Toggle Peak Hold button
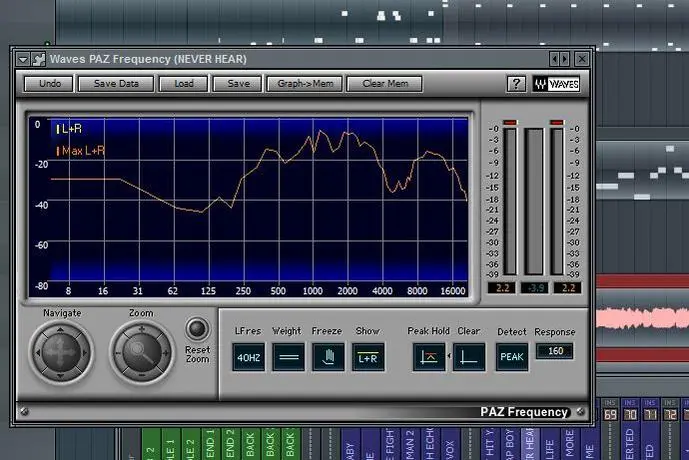The height and width of the screenshot is (460, 689). tap(429, 357)
